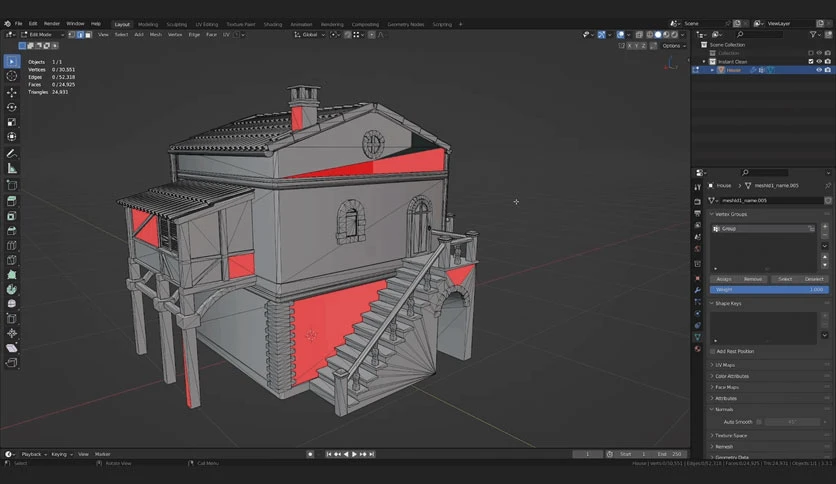Adjust the Weight slider
The image size is (836, 484).
click(x=769, y=289)
